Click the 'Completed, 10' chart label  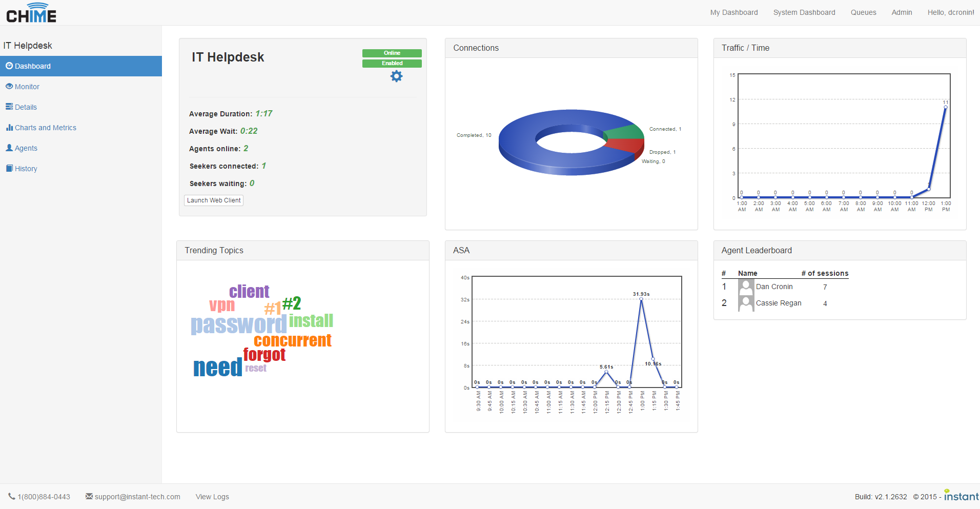pyautogui.click(x=474, y=135)
